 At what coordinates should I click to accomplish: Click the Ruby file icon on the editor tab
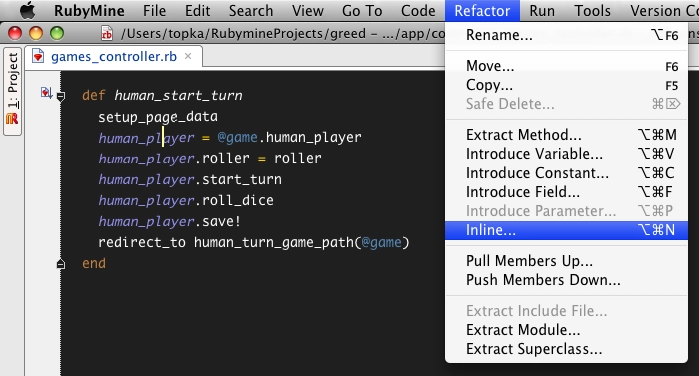tap(38, 57)
